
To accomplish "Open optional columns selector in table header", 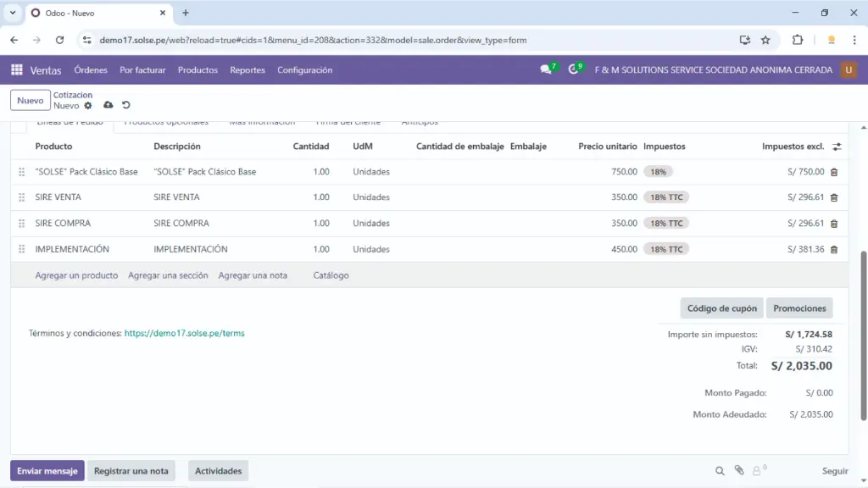I will pyautogui.click(x=837, y=147).
